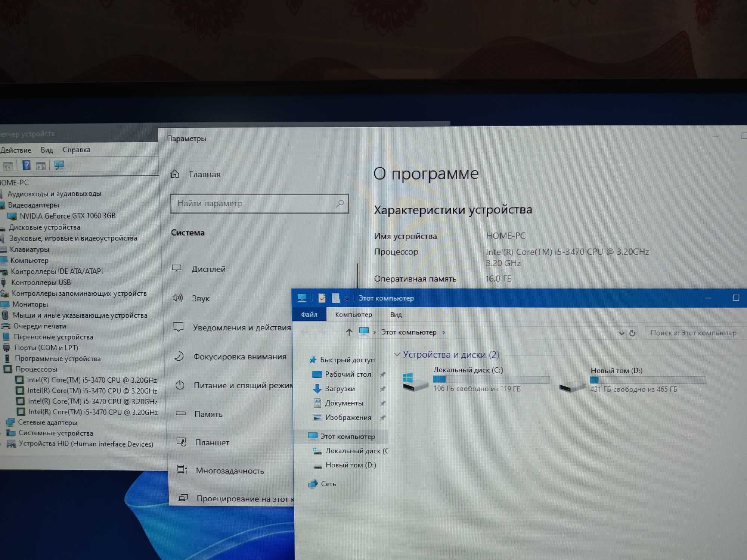Image resolution: width=747 pixels, height=560 pixels.
Task: Select Дисковые устройства in Device Manager
Action: click(44, 227)
